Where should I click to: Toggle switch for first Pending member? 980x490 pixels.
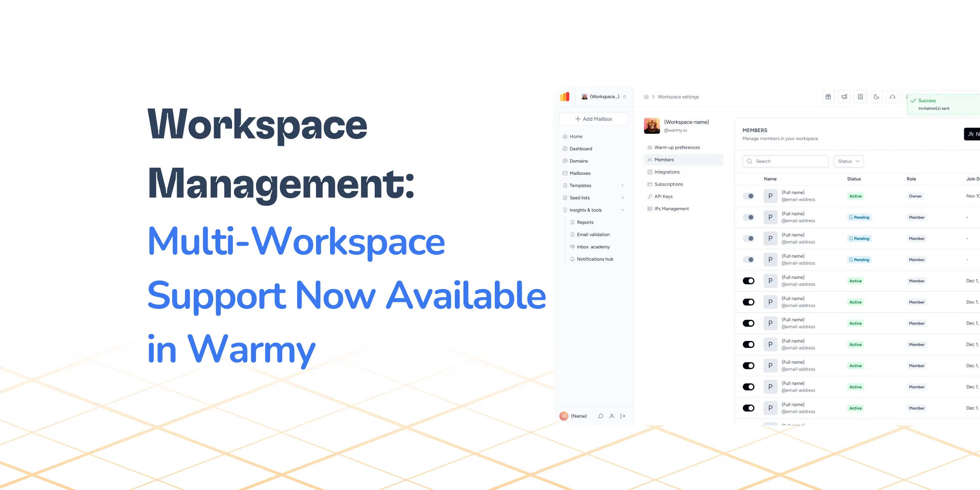click(748, 217)
